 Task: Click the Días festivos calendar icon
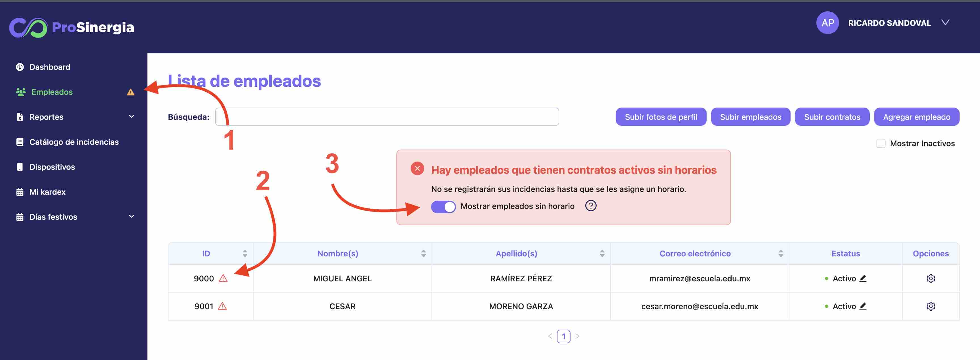point(20,217)
